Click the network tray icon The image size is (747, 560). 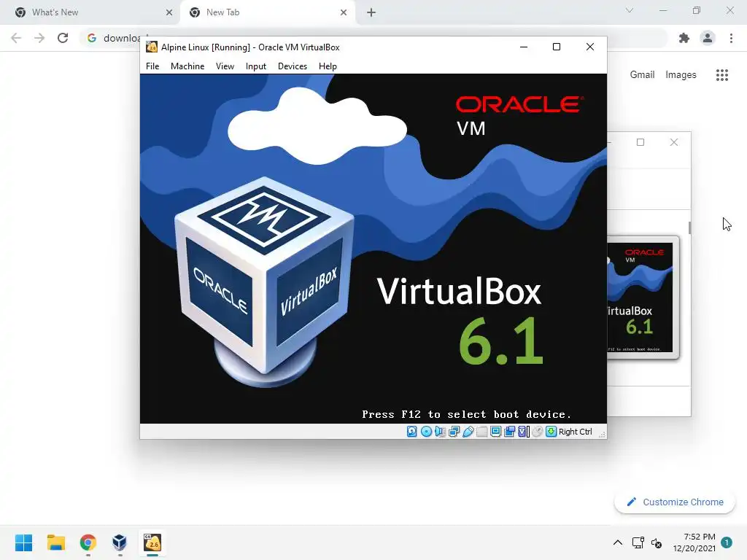638,542
